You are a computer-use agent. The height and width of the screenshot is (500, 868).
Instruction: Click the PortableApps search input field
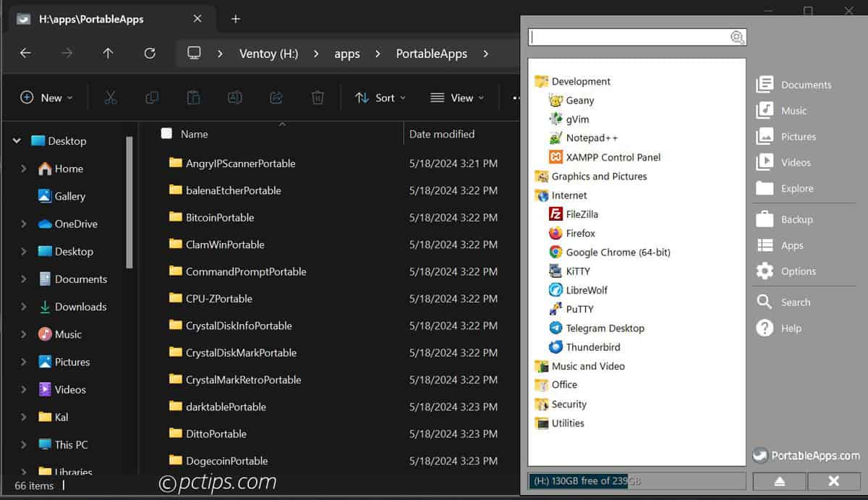(628, 38)
